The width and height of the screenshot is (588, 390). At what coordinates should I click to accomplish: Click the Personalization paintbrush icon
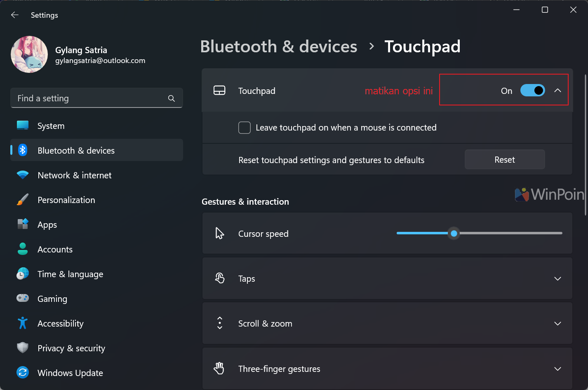(23, 200)
